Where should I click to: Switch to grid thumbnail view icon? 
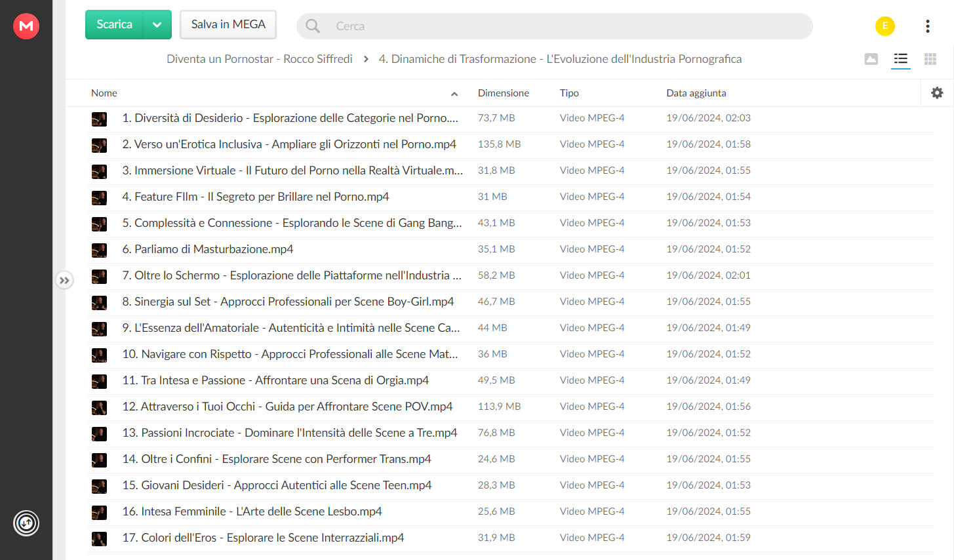tap(930, 59)
